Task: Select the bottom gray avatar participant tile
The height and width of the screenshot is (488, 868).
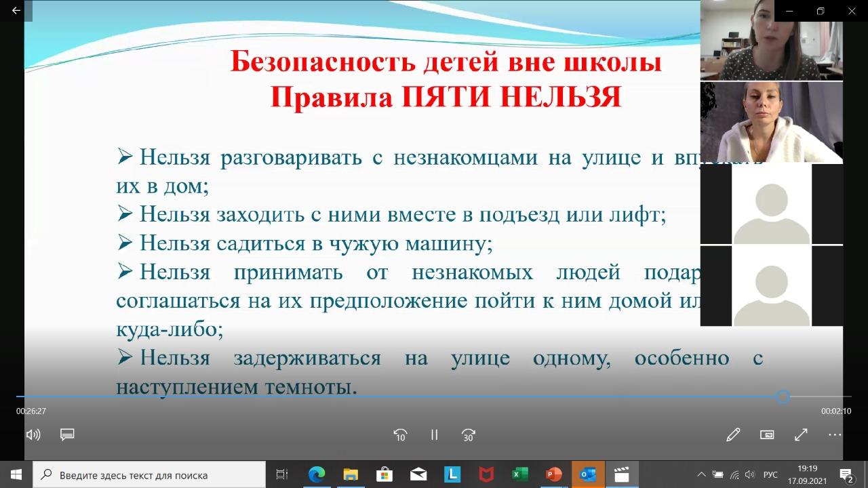Action: point(772,286)
